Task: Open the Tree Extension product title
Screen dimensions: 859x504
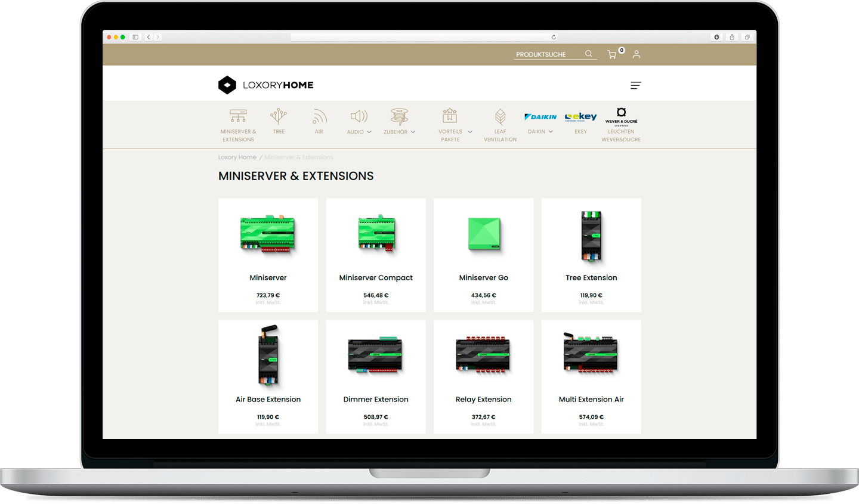Action: (591, 277)
